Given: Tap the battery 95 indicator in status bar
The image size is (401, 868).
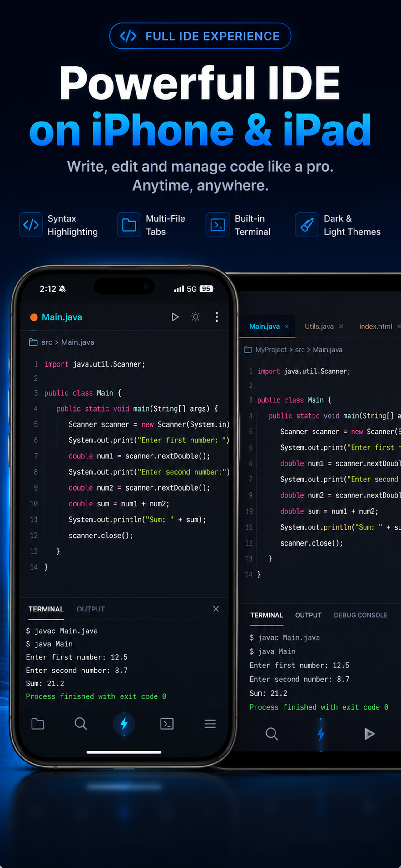Looking at the screenshot, I should (206, 289).
